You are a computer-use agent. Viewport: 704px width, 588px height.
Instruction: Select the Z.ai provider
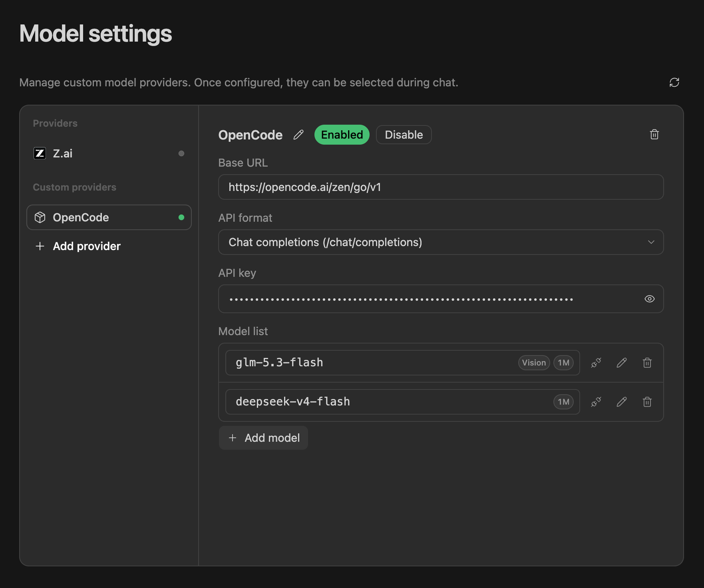[x=109, y=153]
